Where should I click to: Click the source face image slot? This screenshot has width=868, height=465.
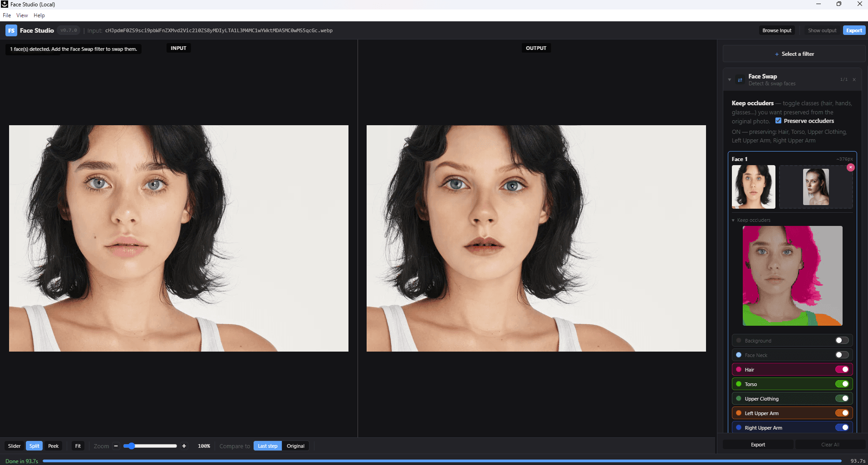pyautogui.click(x=816, y=187)
